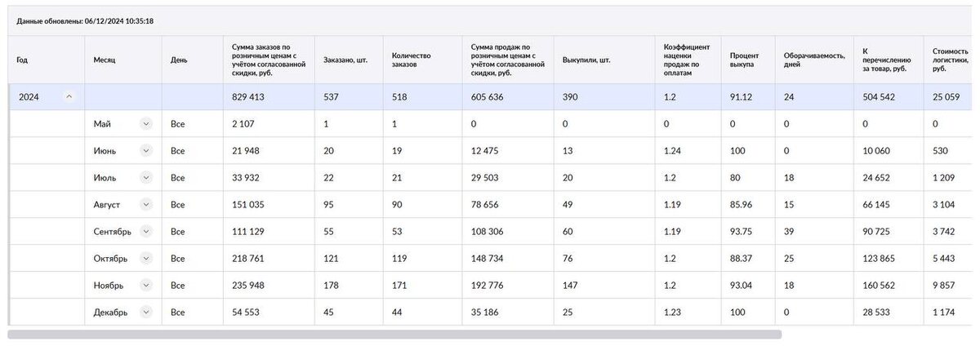
Task: Expand the Август month row
Action: click(145, 204)
